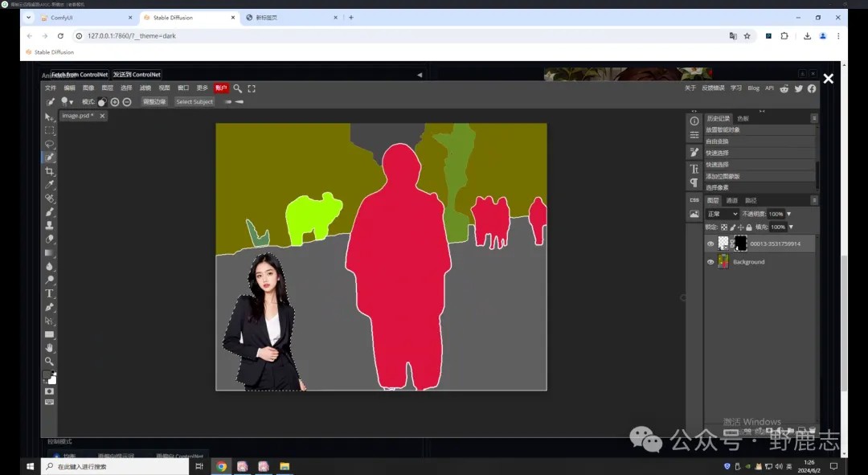Switch to the 色板 Swatches tab
The height and width of the screenshot is (475, 868).
(x=743, y=118)
